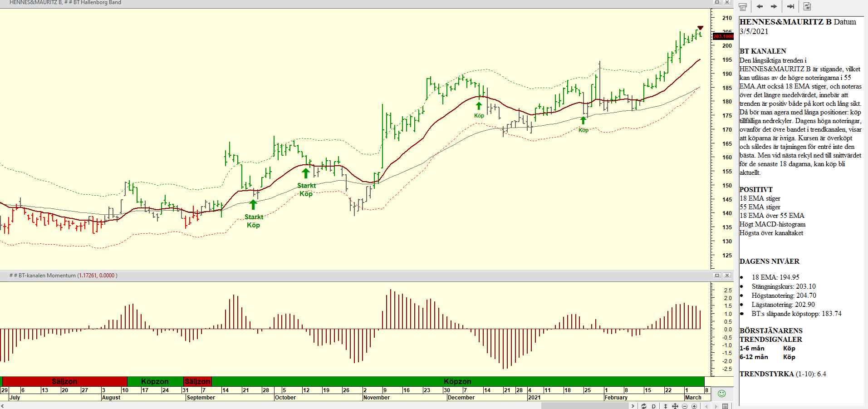Screen dimensions: 868x409
Task: Click the HENNES&MAURITZ B chart title
Action: click(65, 2)
